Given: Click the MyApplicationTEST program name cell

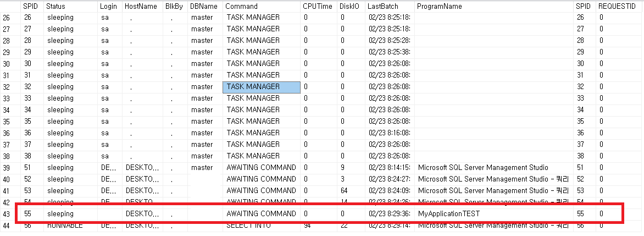Looking at the screenshot, I should (494, 214).
